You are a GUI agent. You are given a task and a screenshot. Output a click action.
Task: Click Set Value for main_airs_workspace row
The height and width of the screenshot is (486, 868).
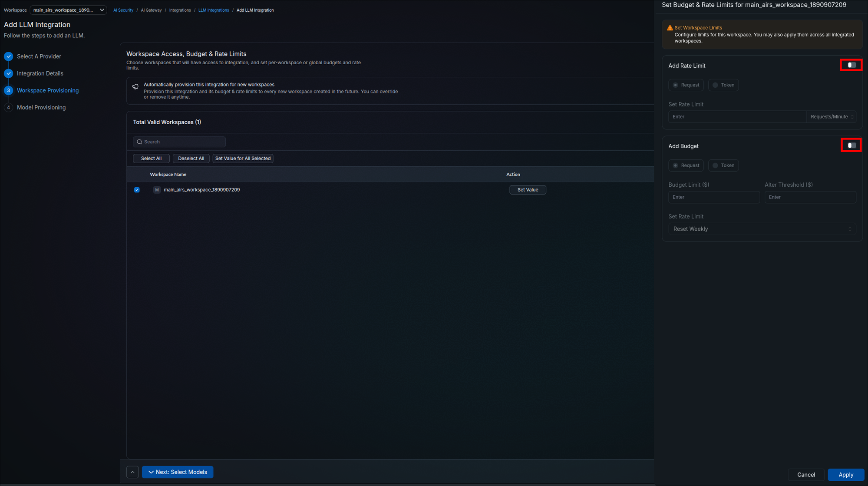pos(528,190)
